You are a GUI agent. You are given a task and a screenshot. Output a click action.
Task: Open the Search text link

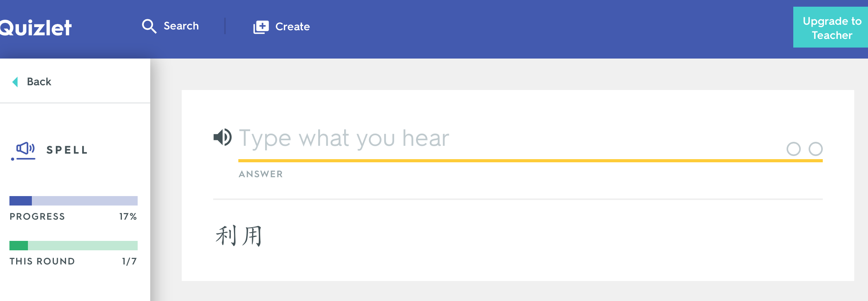coord(181,26)
